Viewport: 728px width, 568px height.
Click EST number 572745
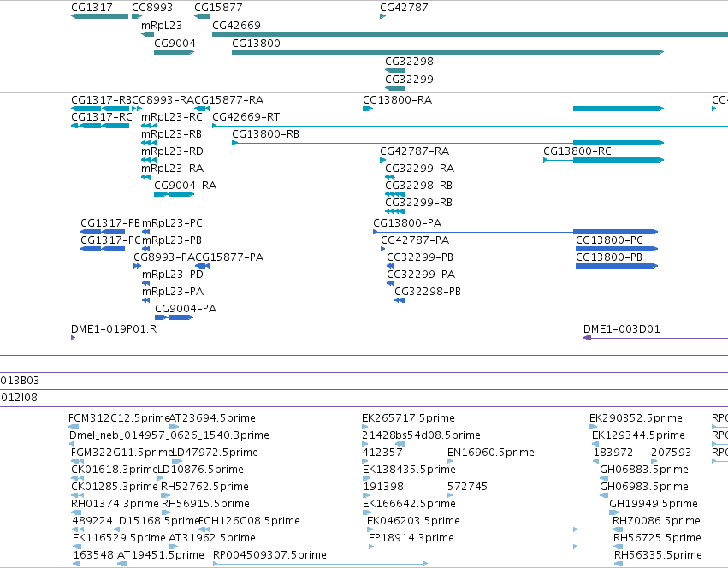(x=468, y=488)
